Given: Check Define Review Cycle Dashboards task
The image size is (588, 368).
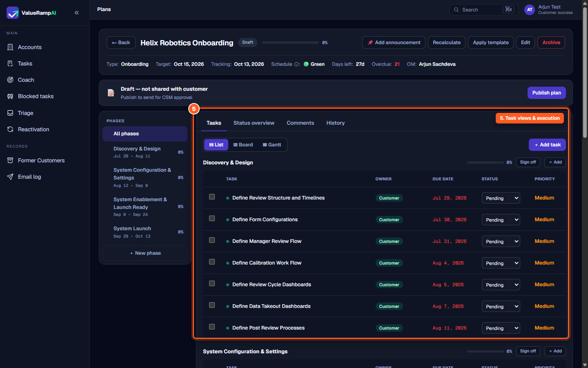Looking at the screenshot, I should click(x=212, y=283).
